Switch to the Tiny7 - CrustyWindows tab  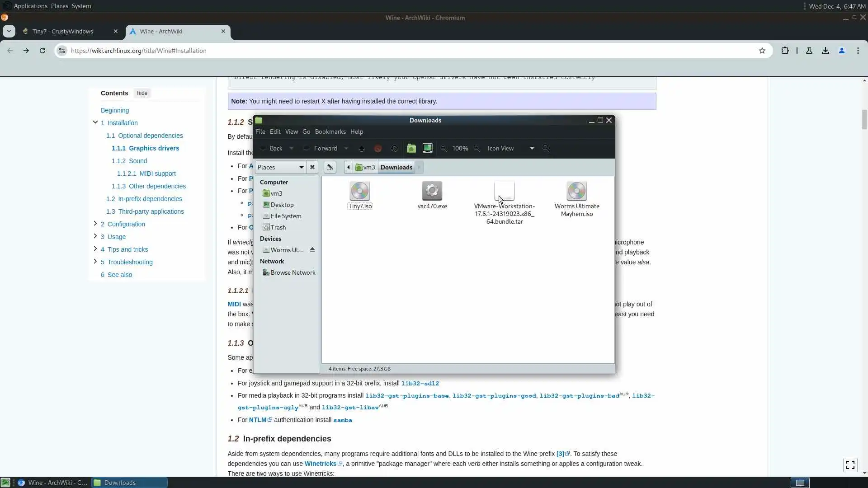[63, 31]
